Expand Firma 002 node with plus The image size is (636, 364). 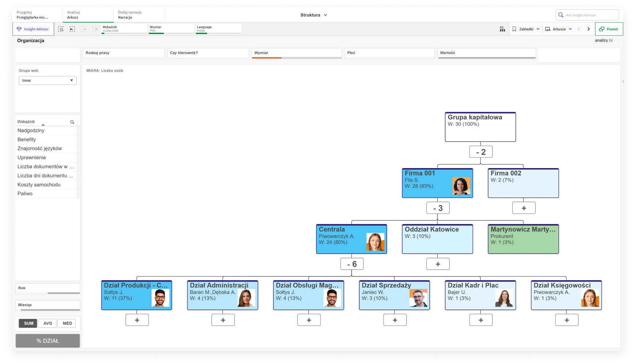523,208
